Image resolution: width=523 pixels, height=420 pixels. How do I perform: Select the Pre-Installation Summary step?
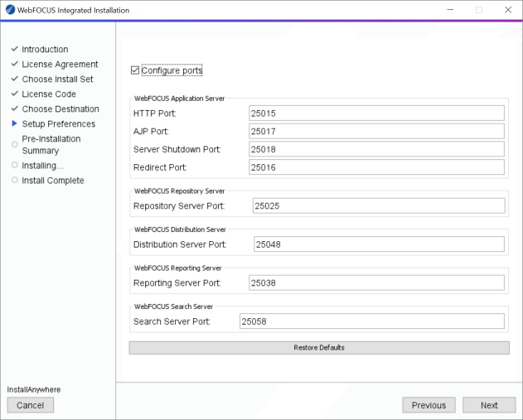pos(51,144)
